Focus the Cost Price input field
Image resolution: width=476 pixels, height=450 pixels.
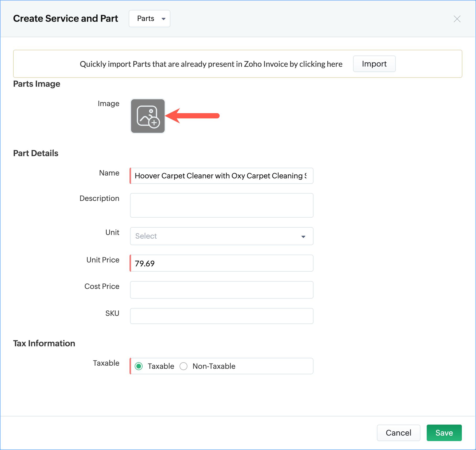tap(221, 290)
